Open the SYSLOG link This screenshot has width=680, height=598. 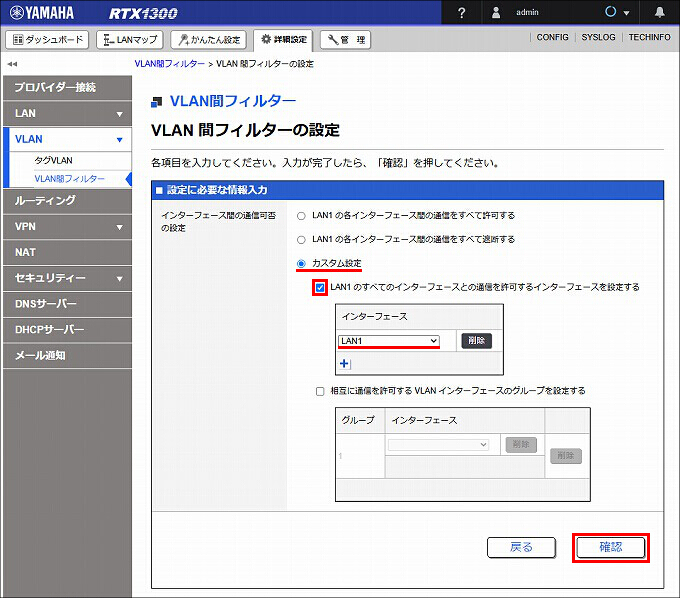(x=598, y=37)
